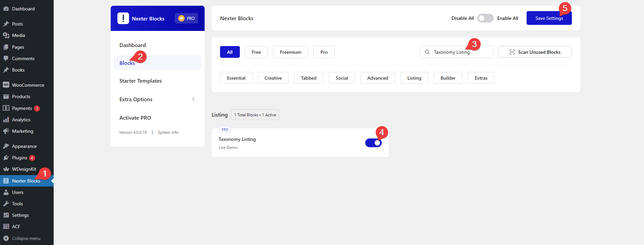Open the Starter Templates section
The height and width of the screenshot is (245, 644).
coord(141,81)
